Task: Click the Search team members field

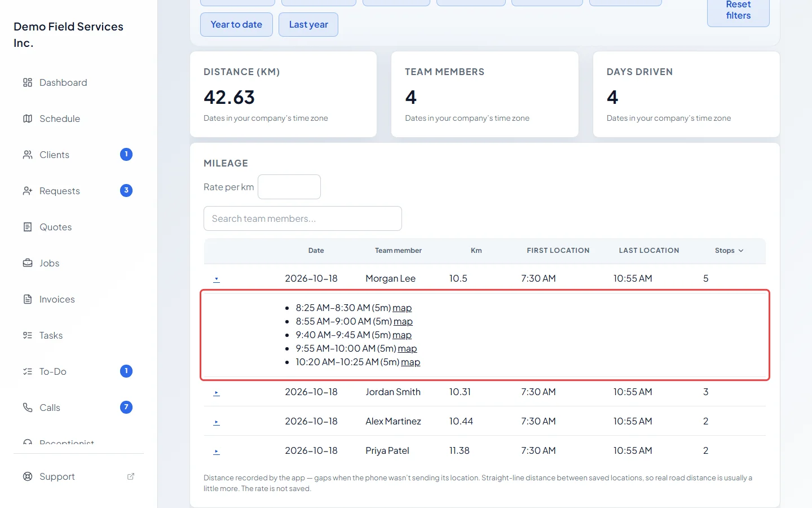Action: 303,218
